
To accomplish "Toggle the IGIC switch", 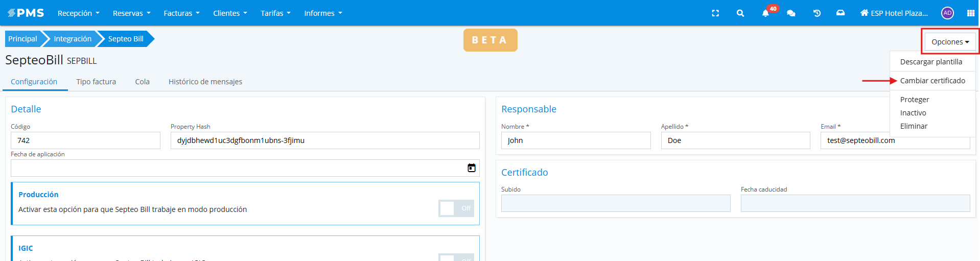I will pyautogui.click(x=456, y=257).
